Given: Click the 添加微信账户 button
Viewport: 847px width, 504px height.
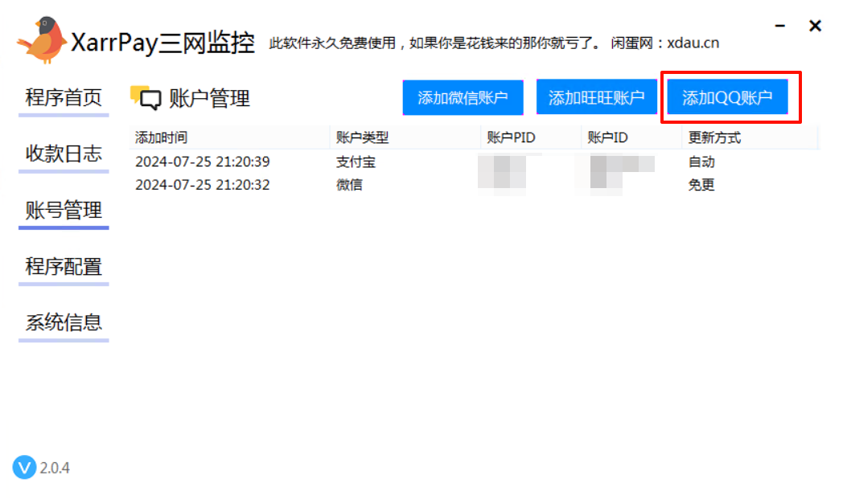Looking at the screenshot, I should tap(463, 98).
